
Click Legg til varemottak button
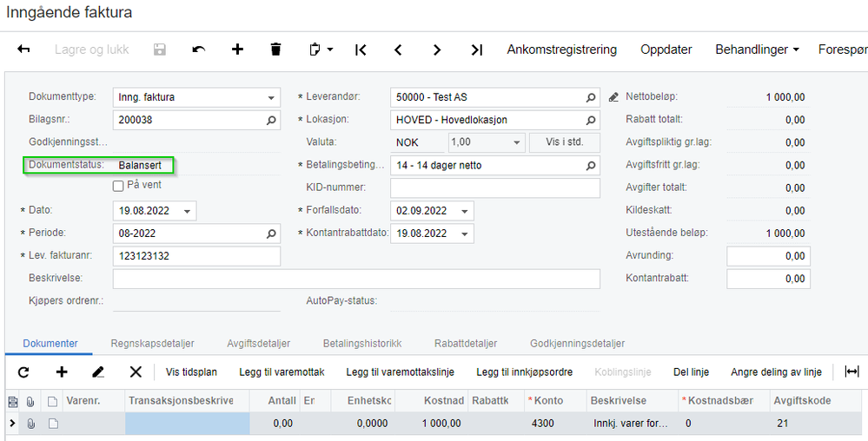click(282, 372)
